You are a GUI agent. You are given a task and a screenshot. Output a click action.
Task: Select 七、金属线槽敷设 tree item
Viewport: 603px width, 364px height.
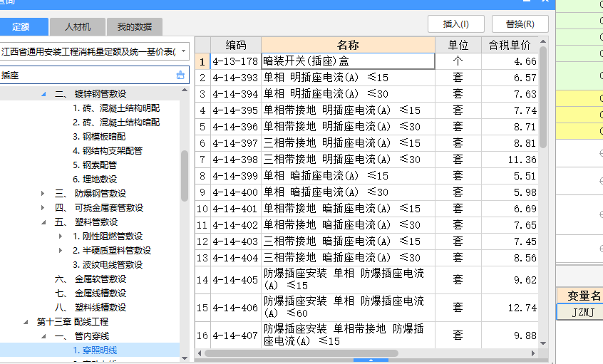pos(91,293)
